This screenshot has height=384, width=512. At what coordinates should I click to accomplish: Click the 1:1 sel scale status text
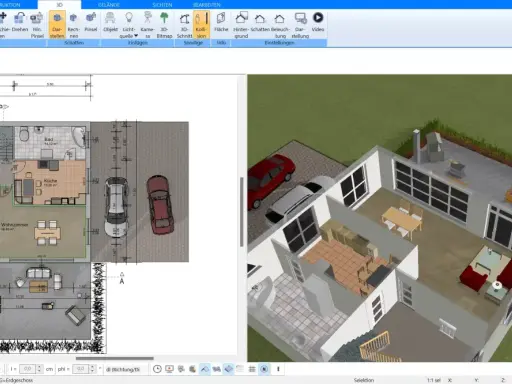tap(434, 380)
